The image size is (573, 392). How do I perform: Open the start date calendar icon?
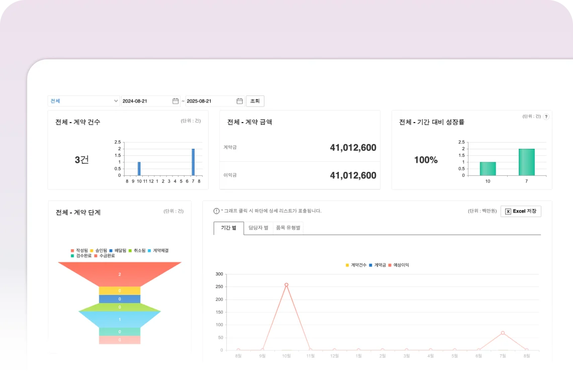(175, 101)
